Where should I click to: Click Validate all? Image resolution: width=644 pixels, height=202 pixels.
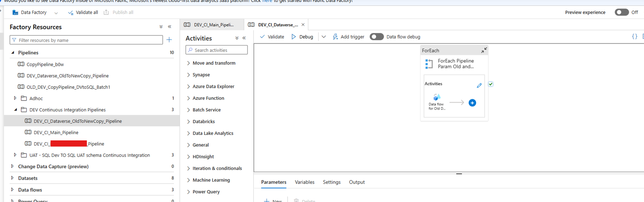coord(83,13)
